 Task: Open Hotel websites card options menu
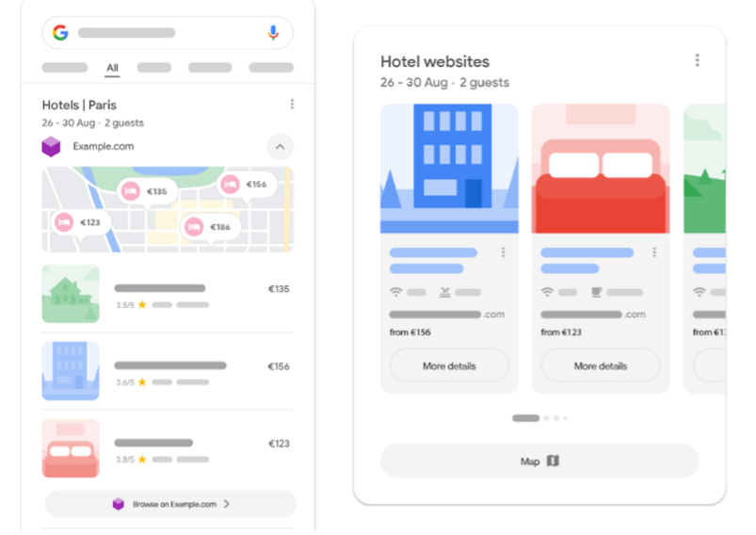click(697, 60)
